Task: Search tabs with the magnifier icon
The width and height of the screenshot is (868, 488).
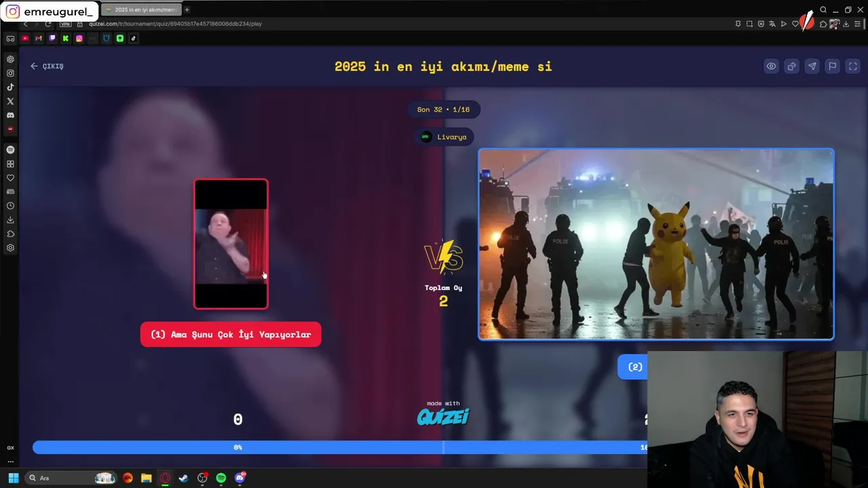Action: click(823, 9)
